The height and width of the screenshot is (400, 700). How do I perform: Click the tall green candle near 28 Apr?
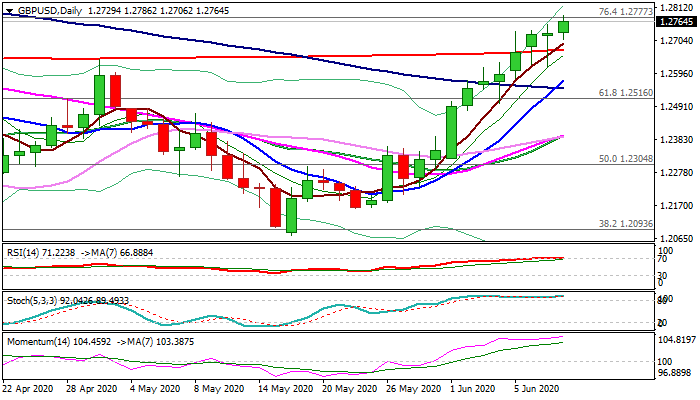[x=100, y=92]
